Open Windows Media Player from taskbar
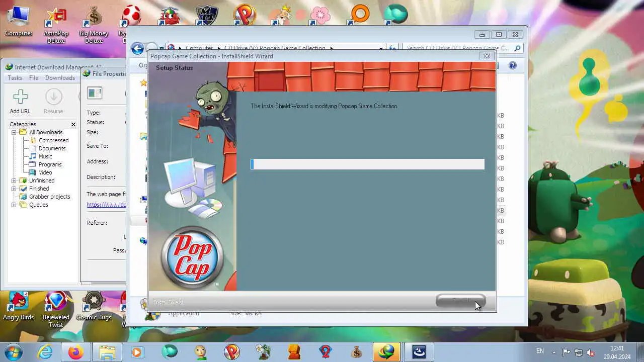This screenshot has height=362, width=644. pyautogui.click(x=137, y=352)
